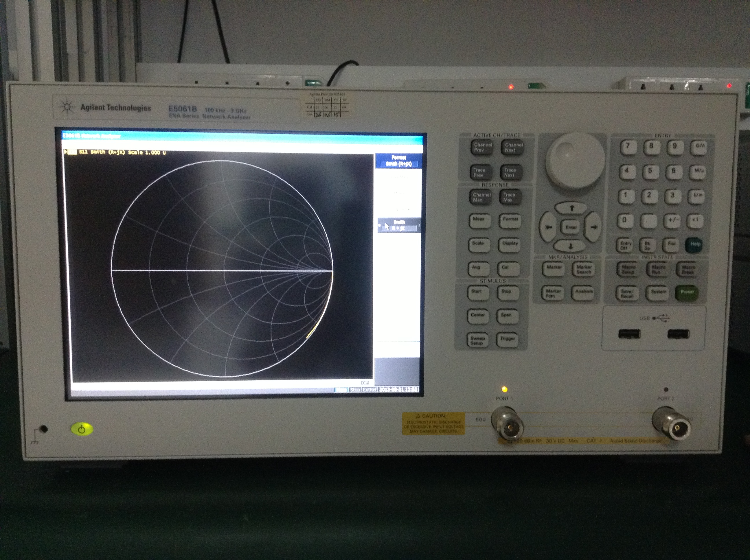
Task: Choose the Span stimulus key
Action: (x=507, y=316)
